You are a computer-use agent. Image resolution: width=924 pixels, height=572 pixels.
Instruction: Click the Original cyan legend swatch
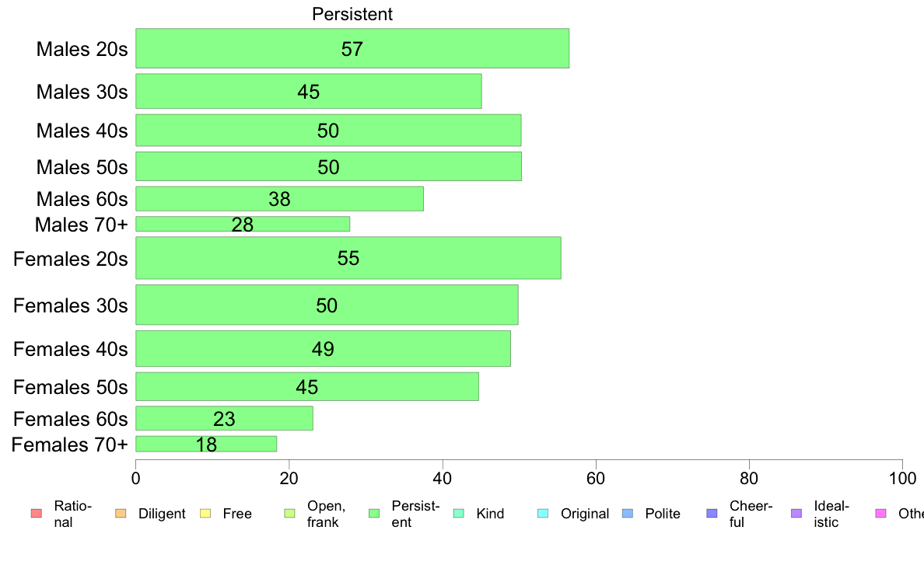[x=543, y=514]
